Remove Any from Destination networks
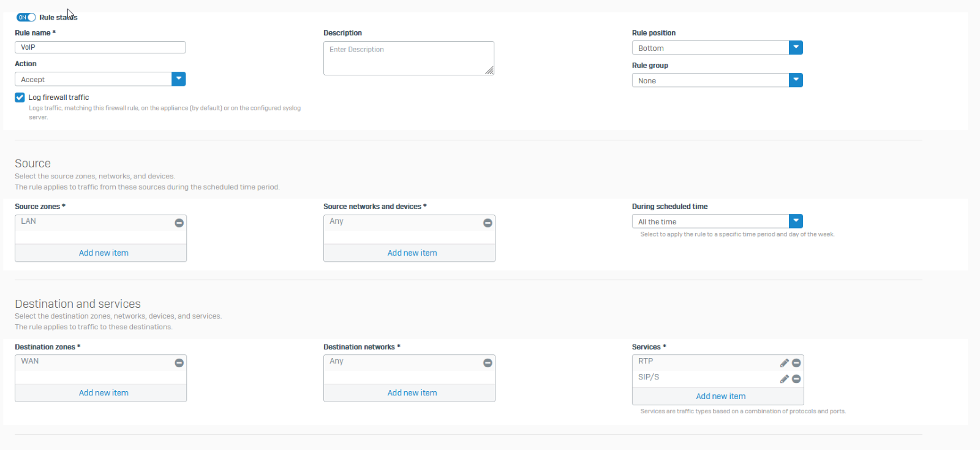Image resolution: width=980 pixels, height=450 pixels. pos(488,363)
